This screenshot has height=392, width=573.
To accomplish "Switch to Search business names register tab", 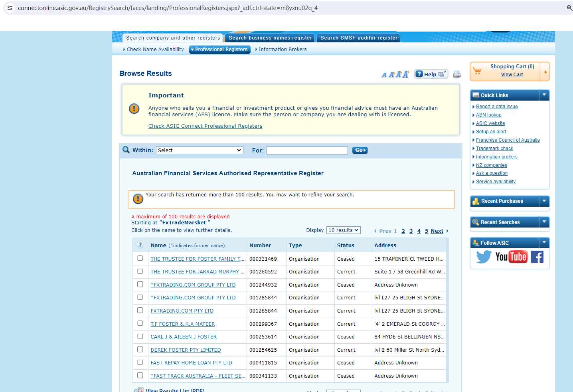I will [x=270, y=38].
